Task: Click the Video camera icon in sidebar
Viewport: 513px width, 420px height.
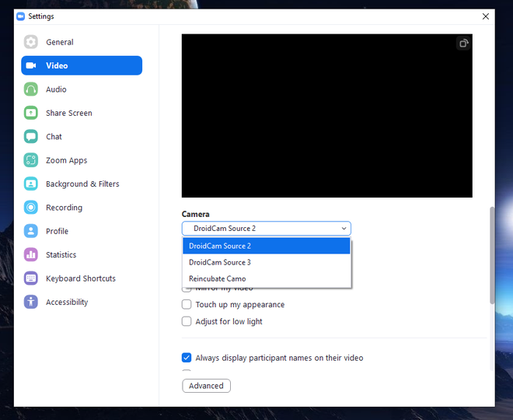Action: (x=31, y=65)
